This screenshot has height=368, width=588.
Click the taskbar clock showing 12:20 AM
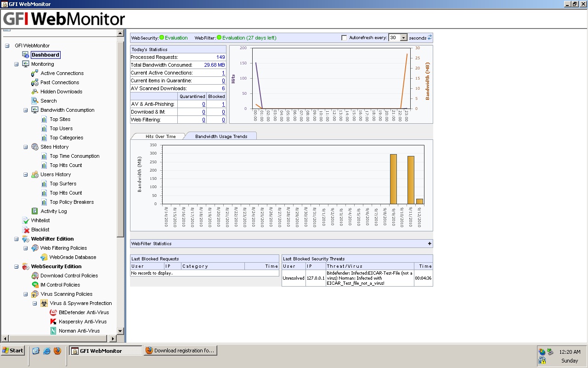coord(570,352)
